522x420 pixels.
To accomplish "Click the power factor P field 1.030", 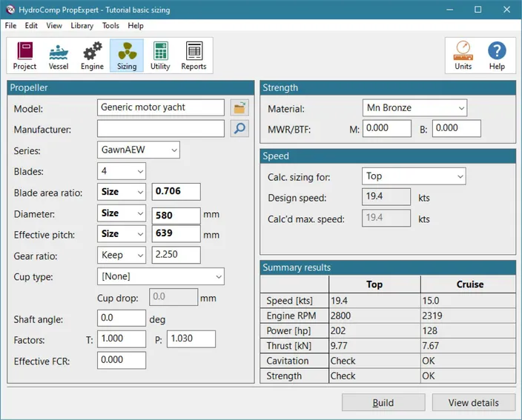I will click(191, 339).
